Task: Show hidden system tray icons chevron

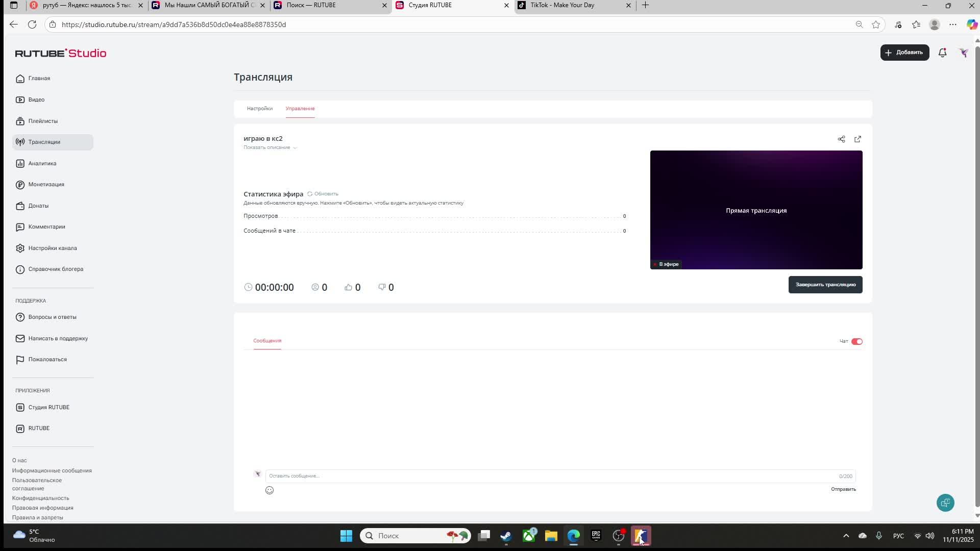Action: (x=846, y=536)
